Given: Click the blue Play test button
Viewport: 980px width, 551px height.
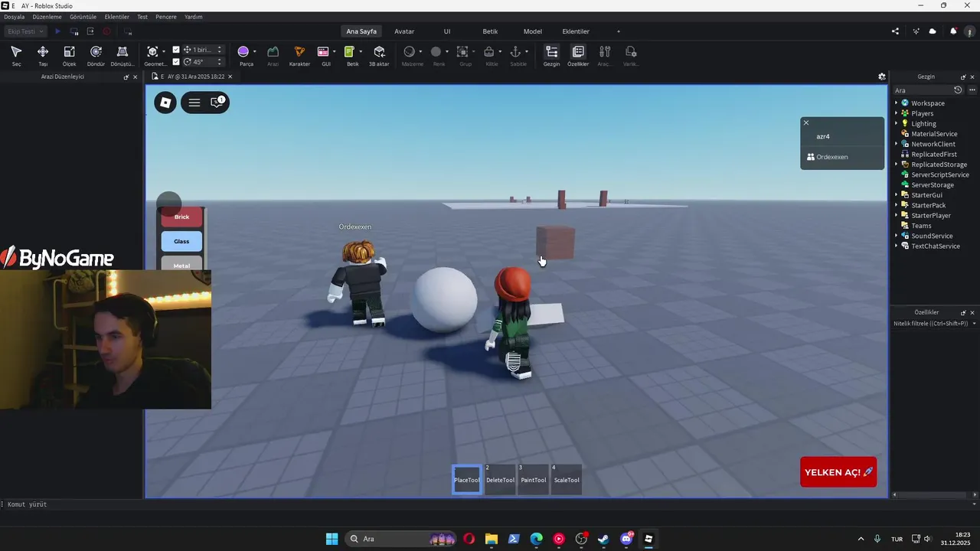Looking at the screenshot, I should point(57,31).
